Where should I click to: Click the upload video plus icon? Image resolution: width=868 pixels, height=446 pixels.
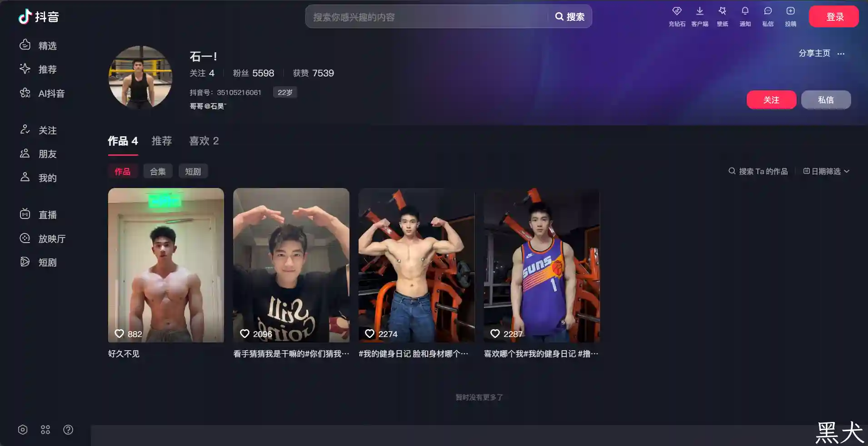click(x=790, y=12)
